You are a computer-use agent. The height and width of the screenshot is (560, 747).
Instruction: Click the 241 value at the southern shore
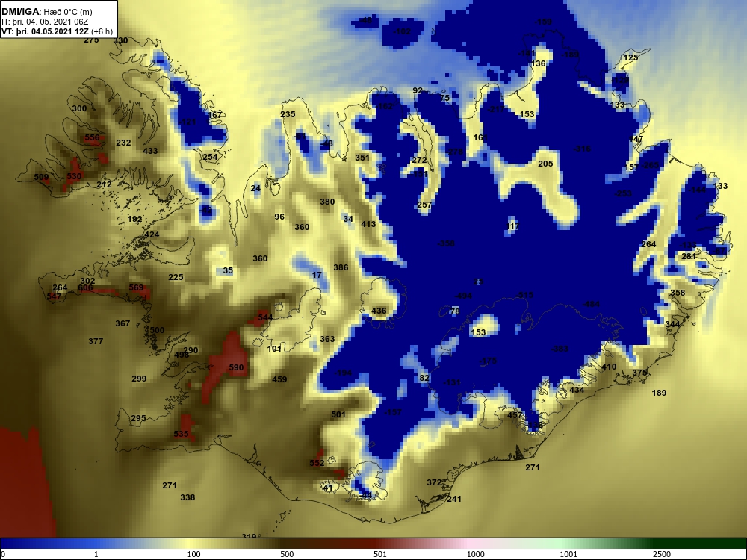pos(454,499)
